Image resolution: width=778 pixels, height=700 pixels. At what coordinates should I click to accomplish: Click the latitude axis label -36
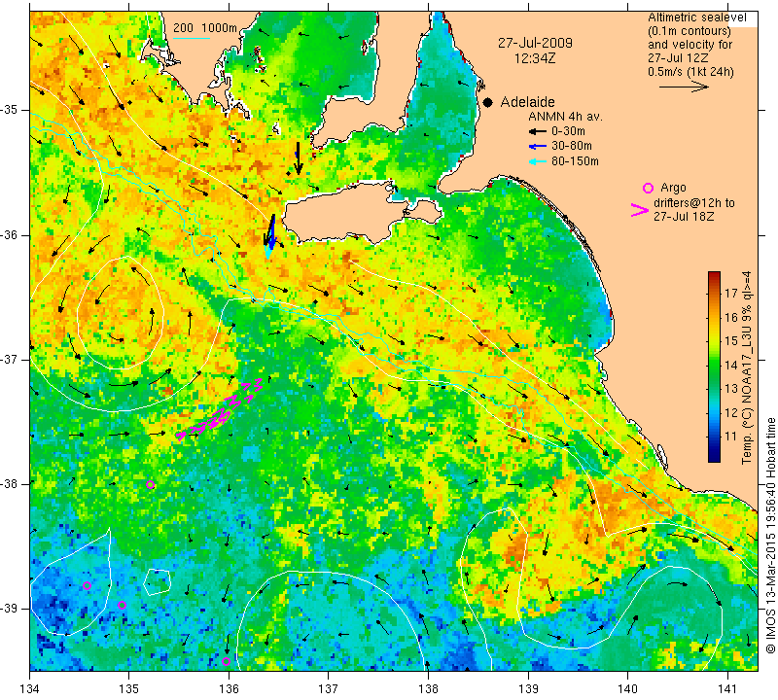(9, 234)
